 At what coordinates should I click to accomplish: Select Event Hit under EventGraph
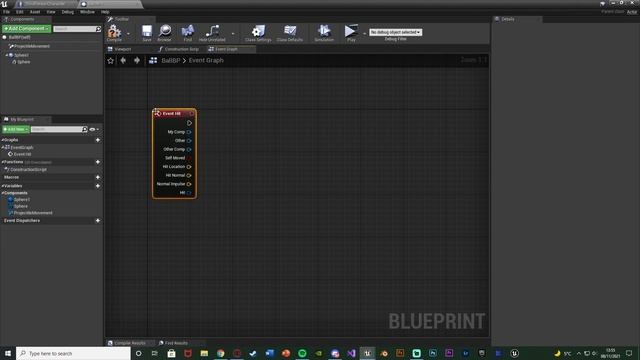(x=22, y=154)
